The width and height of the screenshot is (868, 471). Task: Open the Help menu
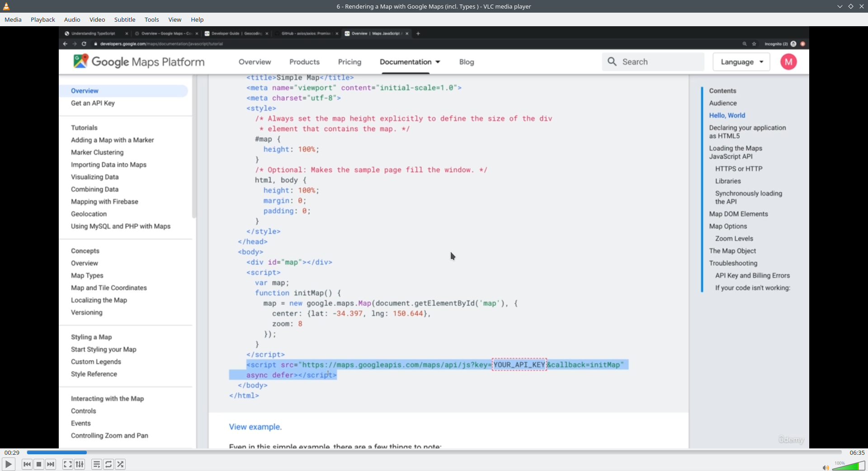[x=197, y=19]
